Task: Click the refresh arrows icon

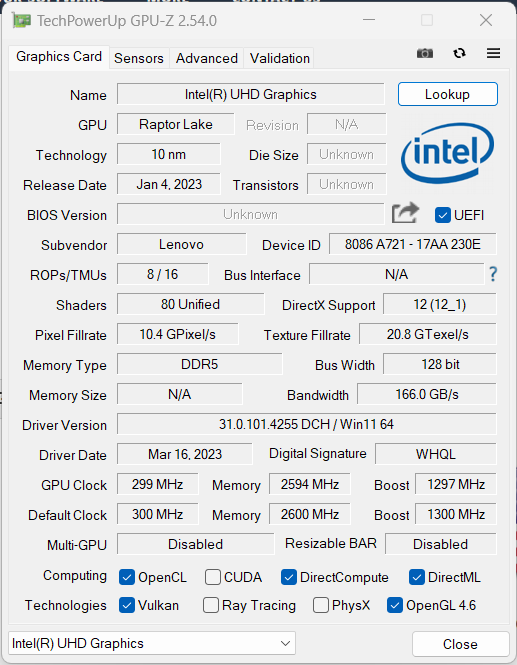Action: (x=459, y=53)
